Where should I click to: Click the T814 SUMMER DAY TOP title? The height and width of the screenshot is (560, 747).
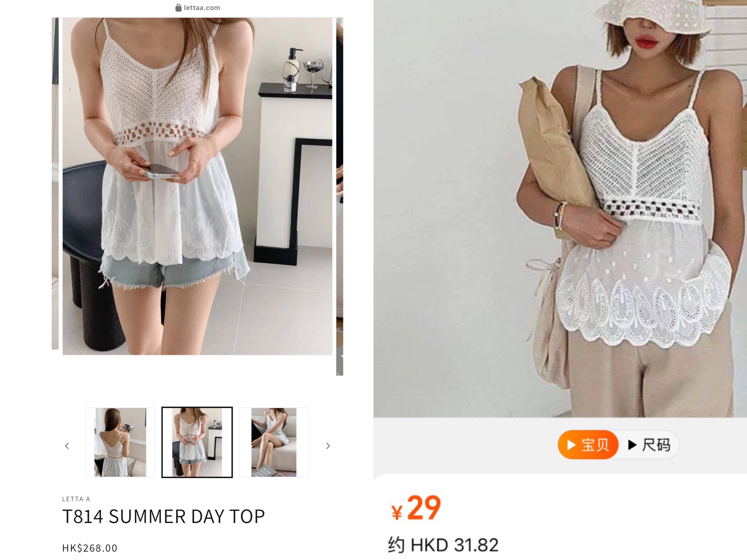click(164, 516)
